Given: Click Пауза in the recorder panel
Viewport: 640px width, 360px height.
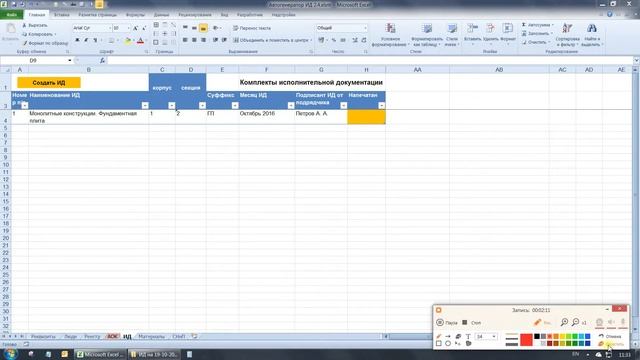Looking at the screenshot, I should coord(447,322).
